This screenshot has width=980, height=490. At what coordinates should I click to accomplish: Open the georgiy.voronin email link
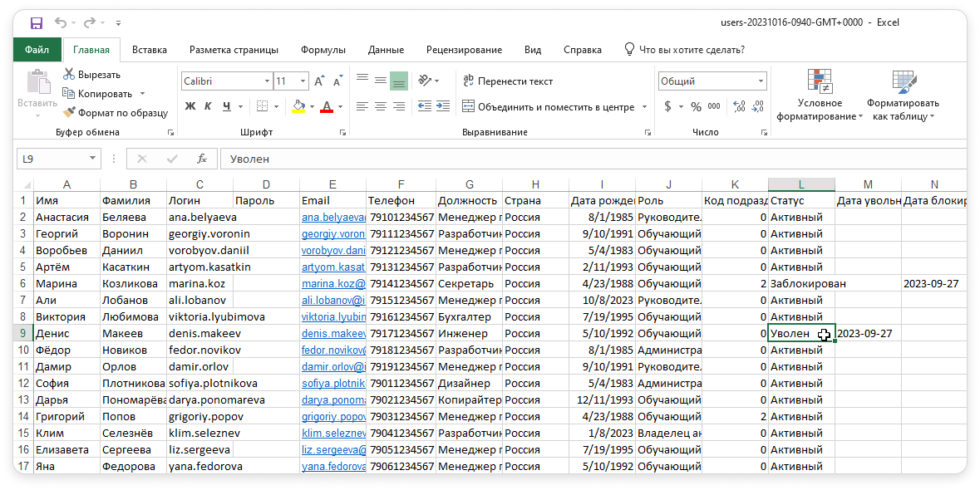coord(334,234)
